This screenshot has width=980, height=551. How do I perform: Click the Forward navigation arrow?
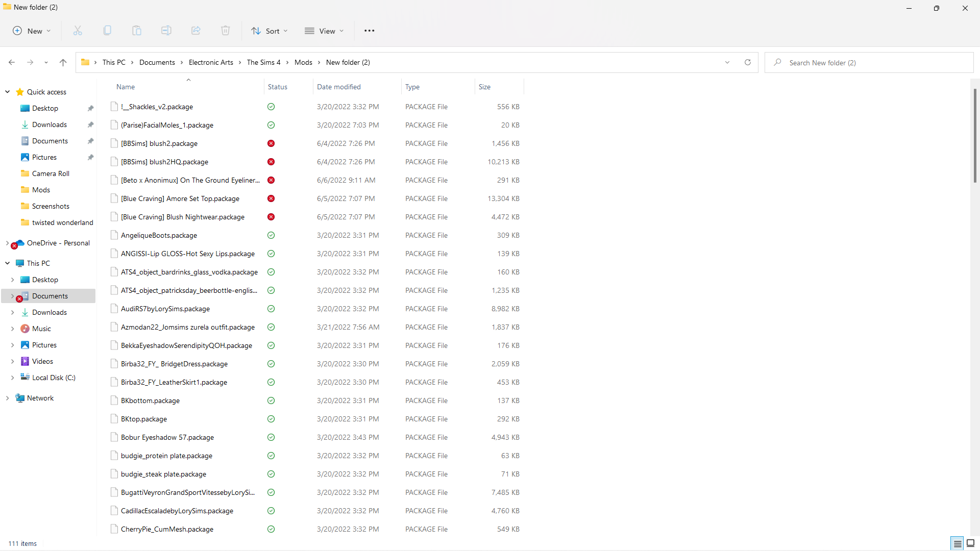(30, 62)
